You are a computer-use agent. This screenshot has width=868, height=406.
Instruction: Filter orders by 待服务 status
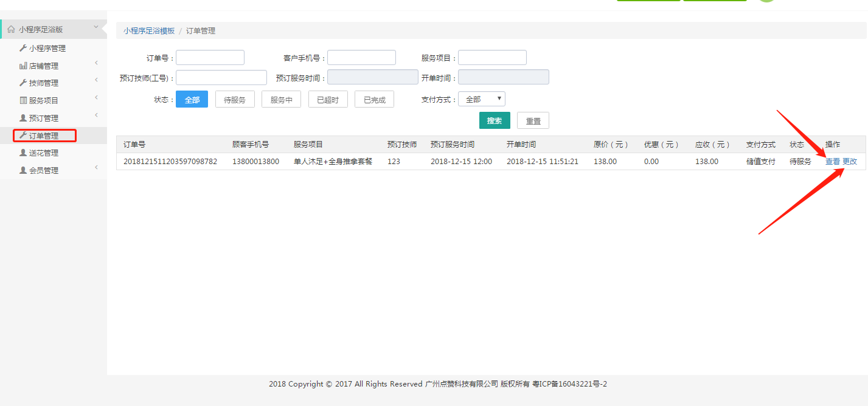click(x=235, y=100)
